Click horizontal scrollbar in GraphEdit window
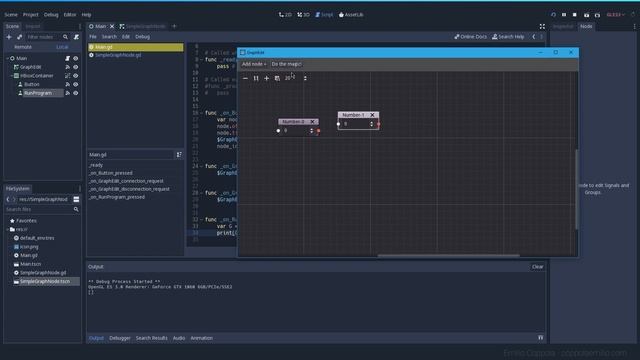Viewport: 640px width, 360px height. point(448,256)
